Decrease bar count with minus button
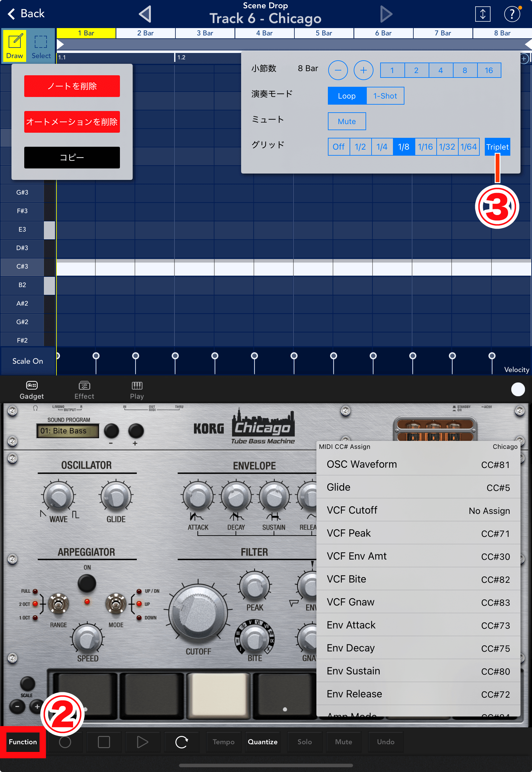The image size is (532, 772). pos(338,70)
